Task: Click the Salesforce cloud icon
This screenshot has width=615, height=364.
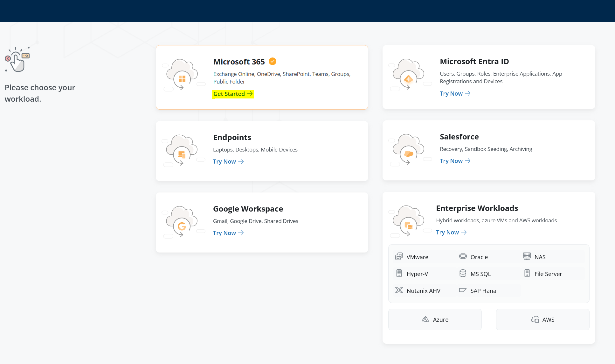Action: coord(409,149)
